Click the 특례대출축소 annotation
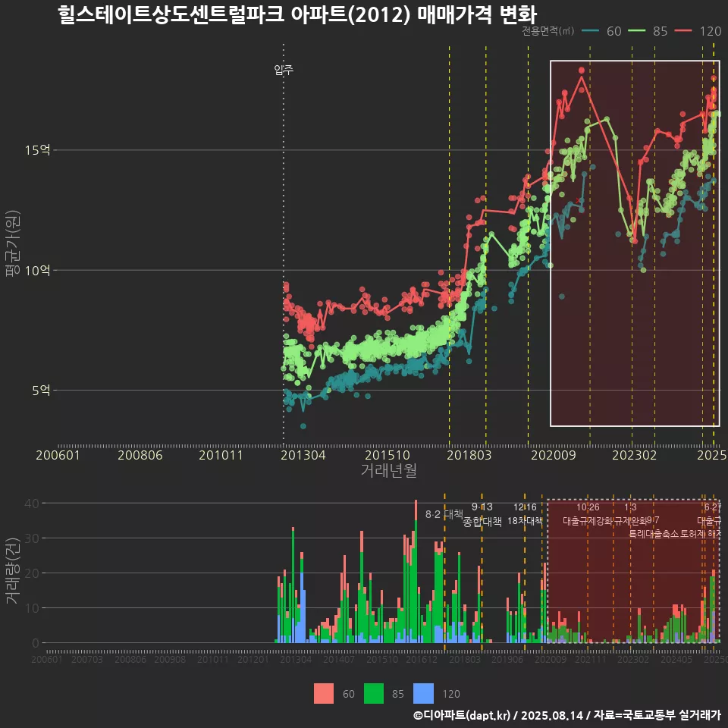The image size is (728, 728). (653, 534)
